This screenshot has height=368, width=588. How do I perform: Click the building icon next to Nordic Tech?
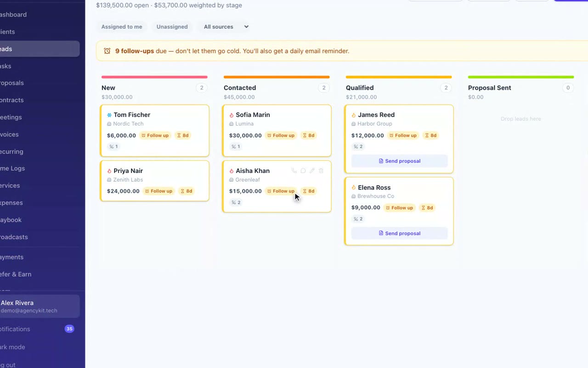tap(109, 124)
